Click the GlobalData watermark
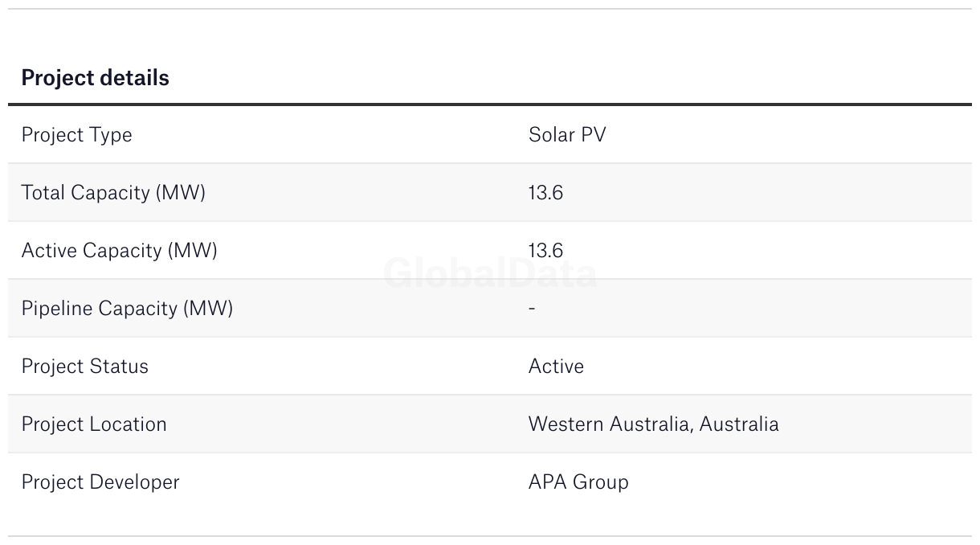980x545 pixels. (x=490, y=274)
